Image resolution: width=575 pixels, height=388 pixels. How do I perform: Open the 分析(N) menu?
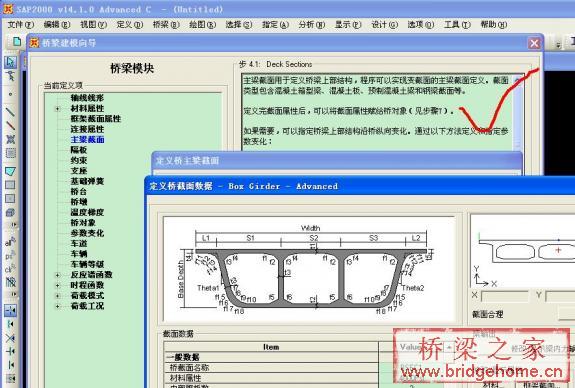[x=312, y=25]
